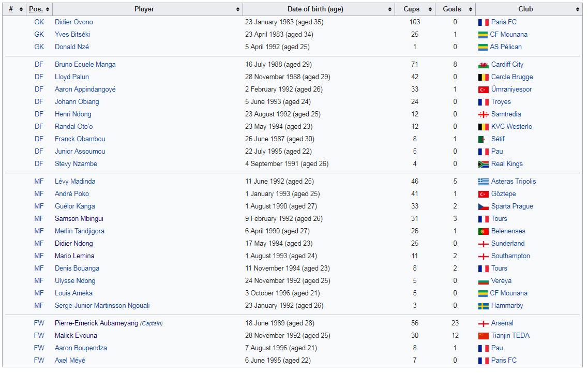Open the Southampton club link
The image size is (588, 373).
click(x=511, y=256)
